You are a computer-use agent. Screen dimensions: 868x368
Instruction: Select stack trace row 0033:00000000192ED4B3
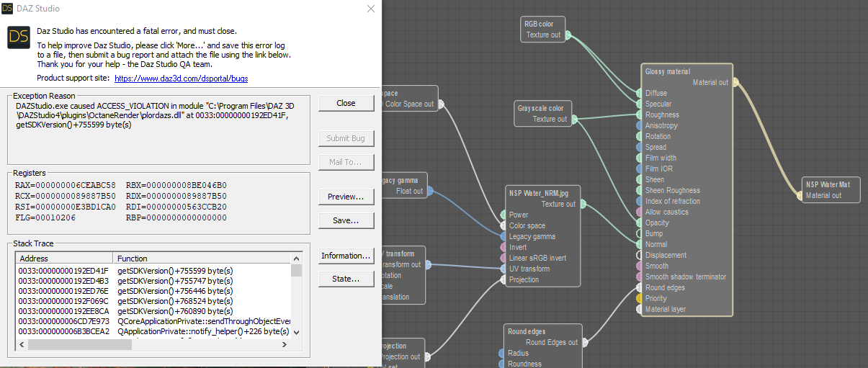[153, 280]
